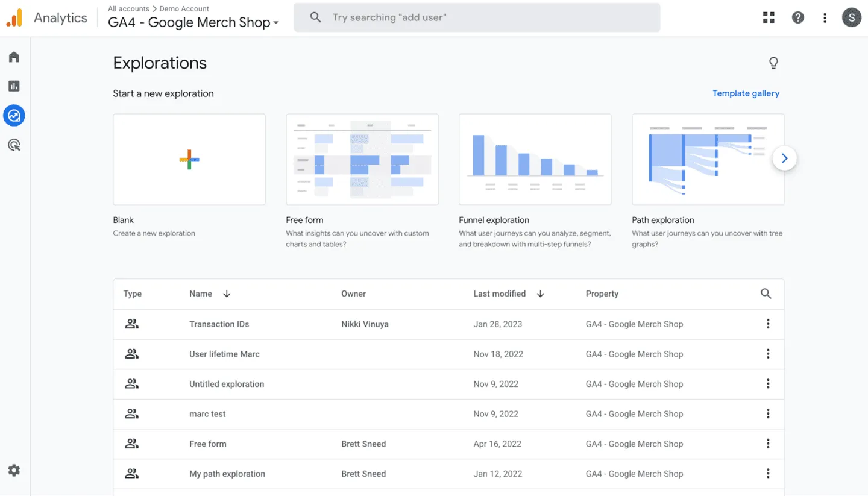
Task: Open the Google apps grid icon
Action: click(x=769, y=17)
